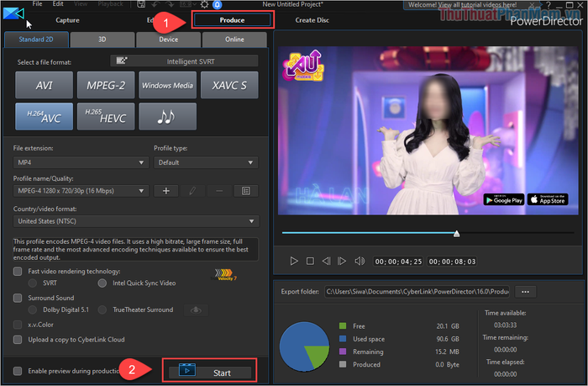Open the settings gear in title bar
The width and height of the screenshot is (588, 386).
[204, 4]
